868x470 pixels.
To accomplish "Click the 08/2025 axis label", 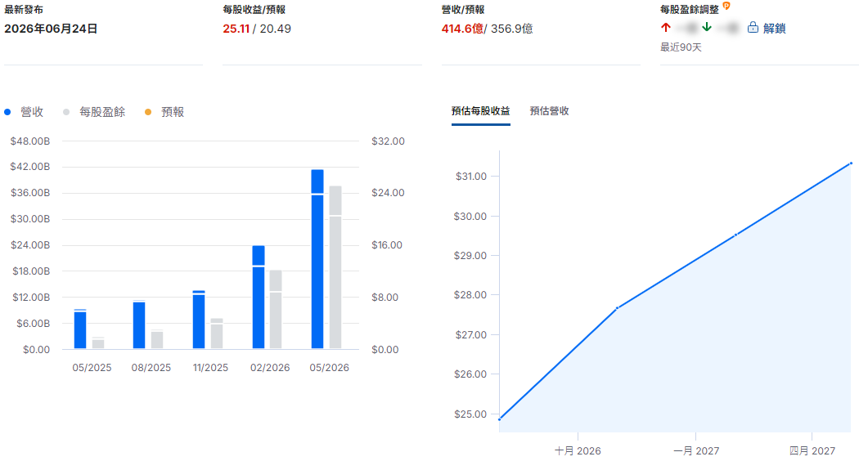I will tap(151, 368).
